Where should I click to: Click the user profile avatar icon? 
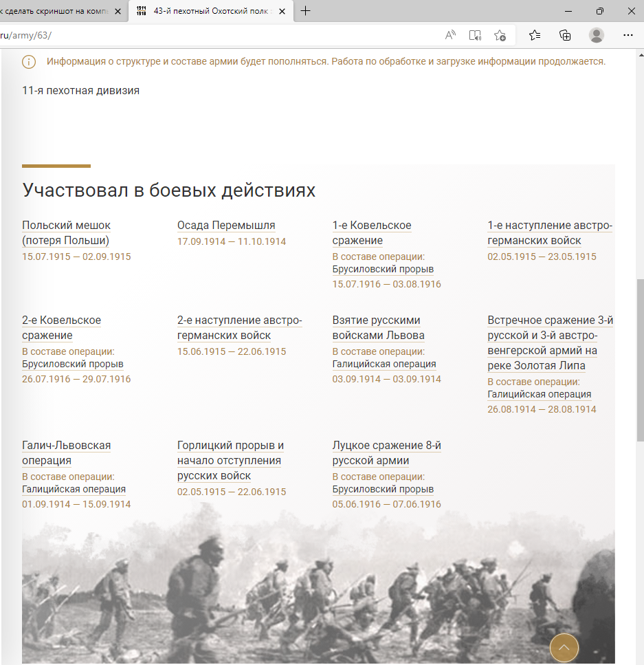click(x=597, y=35)
